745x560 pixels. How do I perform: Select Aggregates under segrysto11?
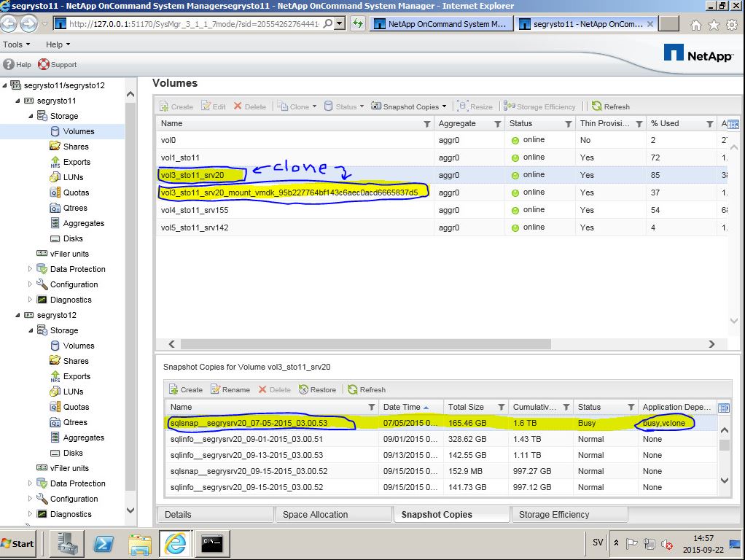tap(84, 223)
